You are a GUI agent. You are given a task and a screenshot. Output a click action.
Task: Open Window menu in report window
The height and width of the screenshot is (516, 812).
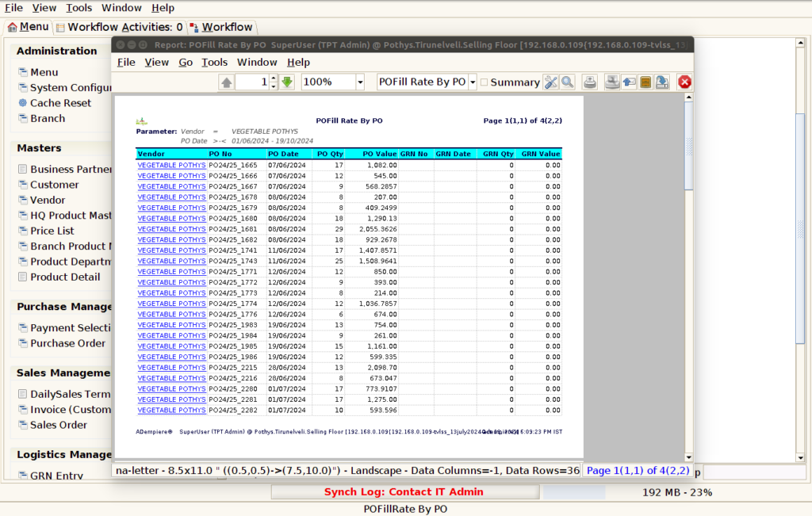[257, 62]
